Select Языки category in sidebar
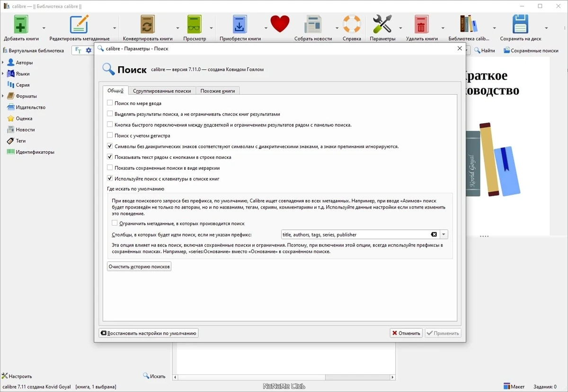Screen dimensions: 568x392 18,74
